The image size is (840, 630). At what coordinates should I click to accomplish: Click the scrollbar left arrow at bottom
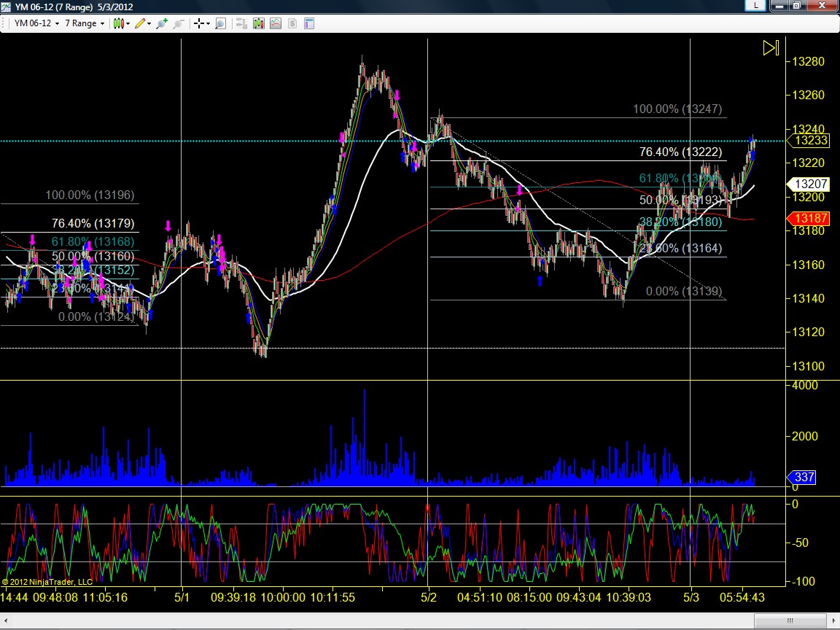tap(7, 621)
